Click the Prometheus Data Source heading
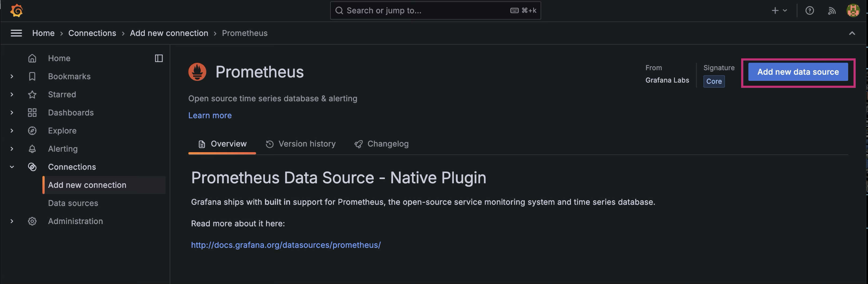The height and width of the screenshot is (284, 868). 338,178
